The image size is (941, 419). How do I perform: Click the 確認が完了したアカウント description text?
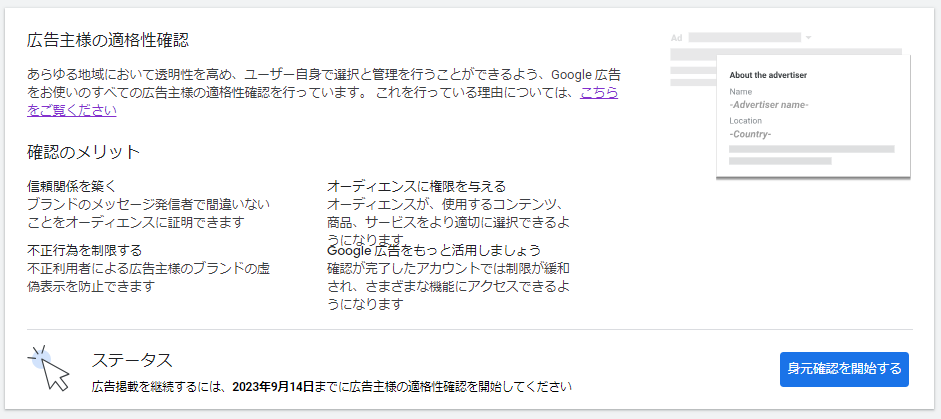(448, 285)
